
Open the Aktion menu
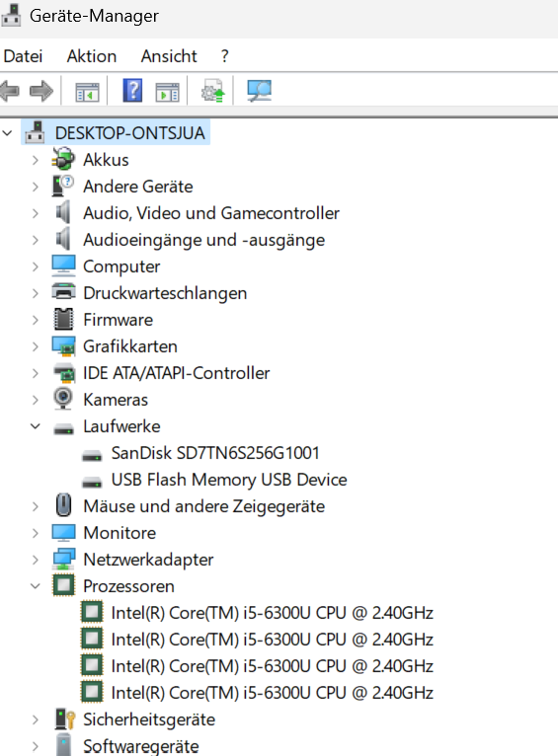(x=92, y=56)
